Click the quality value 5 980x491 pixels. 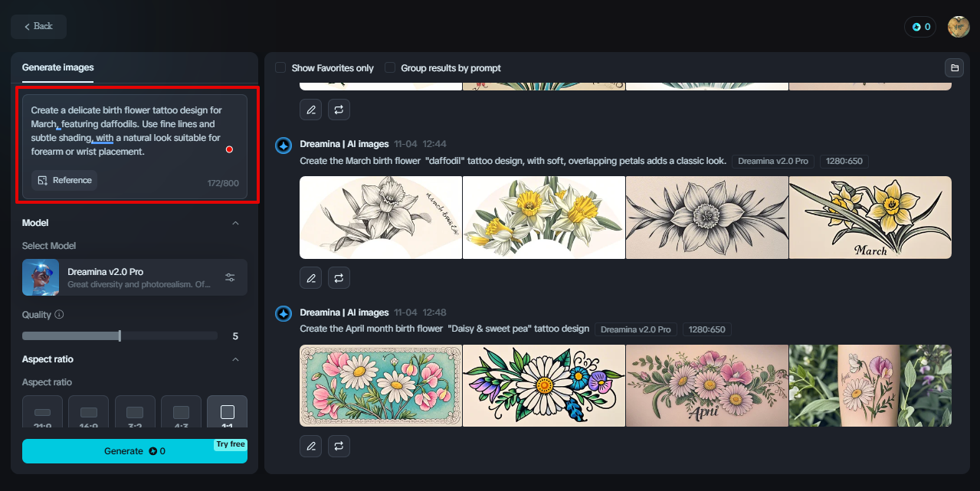[x=235, y=336]
